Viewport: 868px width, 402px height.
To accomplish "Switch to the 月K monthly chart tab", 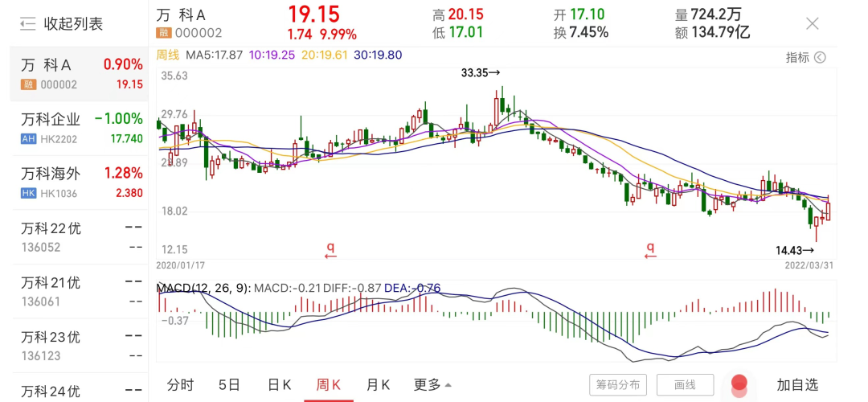I will click(x=378, y=384).
